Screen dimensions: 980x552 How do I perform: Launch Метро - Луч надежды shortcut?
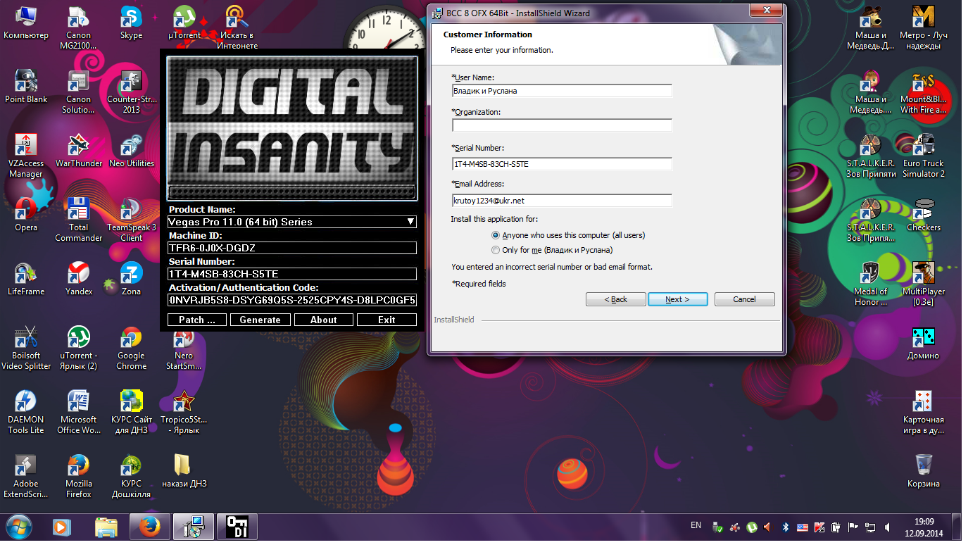pyautogui.click(x=924, y=28)
